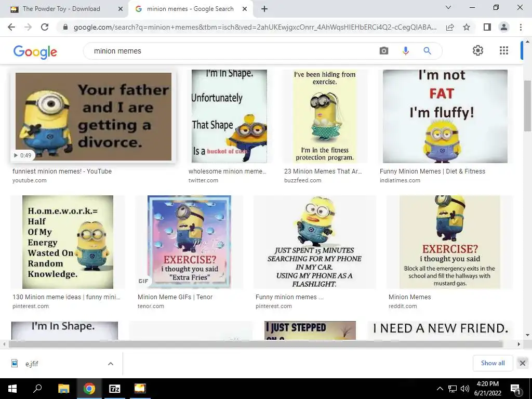532x399 pixels.
Task: Open the Google apps grid
Action: 504,50
